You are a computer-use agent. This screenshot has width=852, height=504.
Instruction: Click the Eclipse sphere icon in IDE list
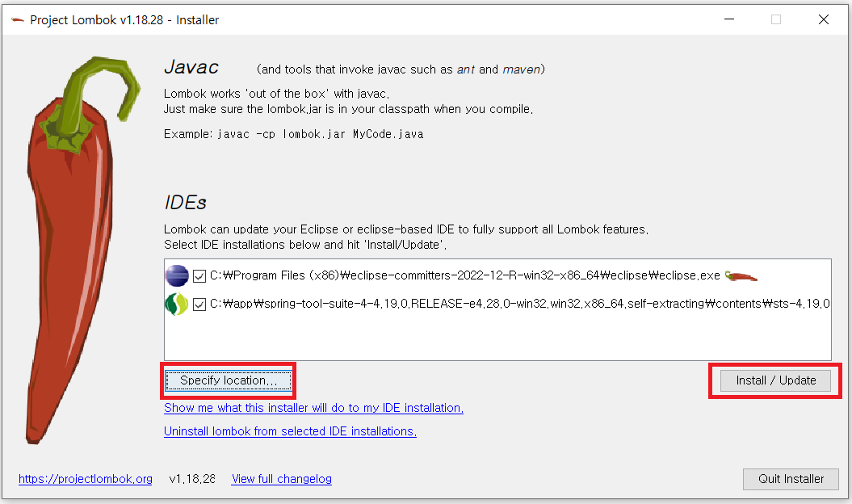pos(177,275)
